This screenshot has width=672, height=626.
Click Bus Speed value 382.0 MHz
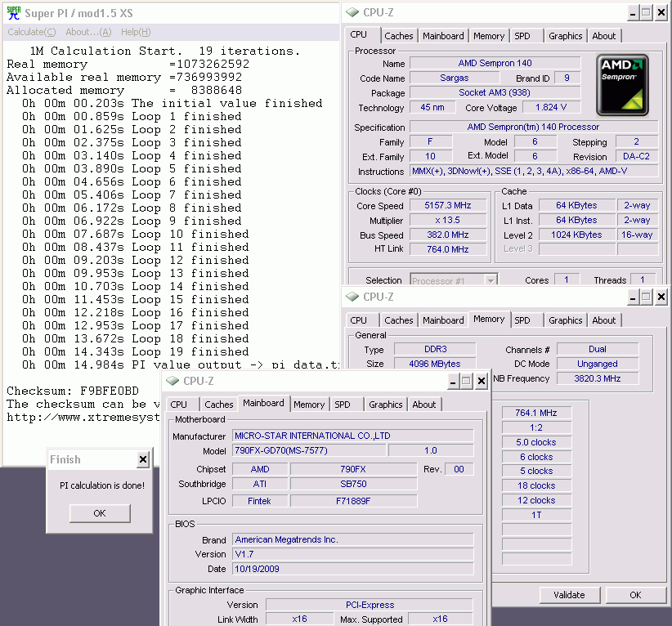[x=448, y=235]
